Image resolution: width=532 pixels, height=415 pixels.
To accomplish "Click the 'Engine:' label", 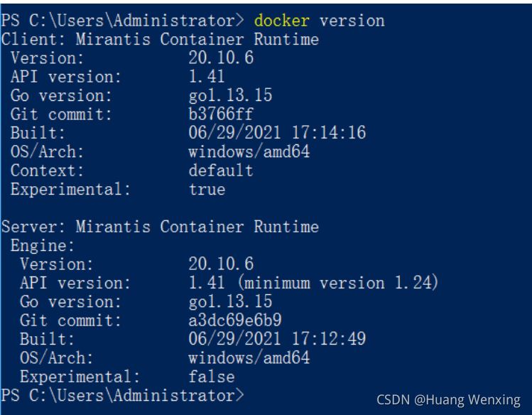I will 43,245.
